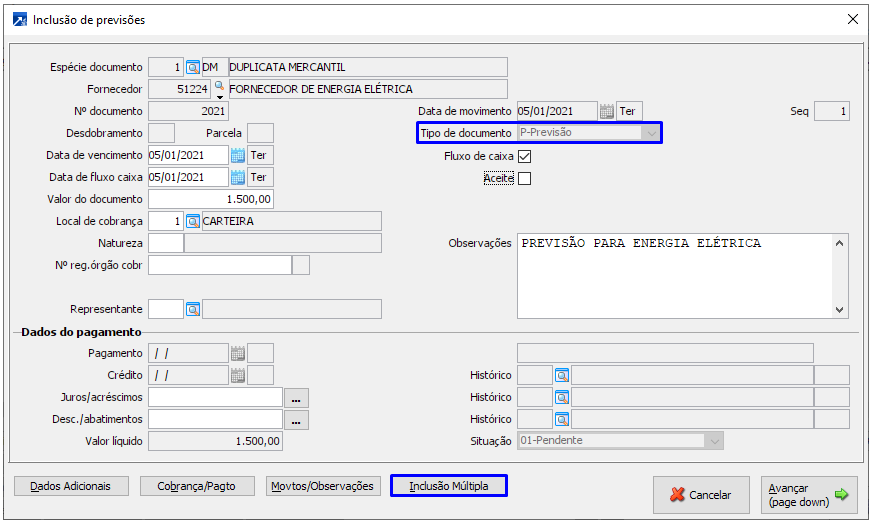Click the Dados do pagamento heading
Screen dimensions: 873x525
pos(81,332)
